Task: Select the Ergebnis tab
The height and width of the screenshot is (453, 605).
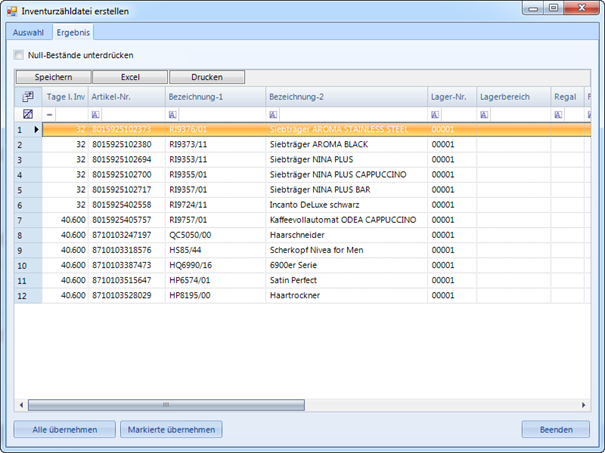Action: 73,32
